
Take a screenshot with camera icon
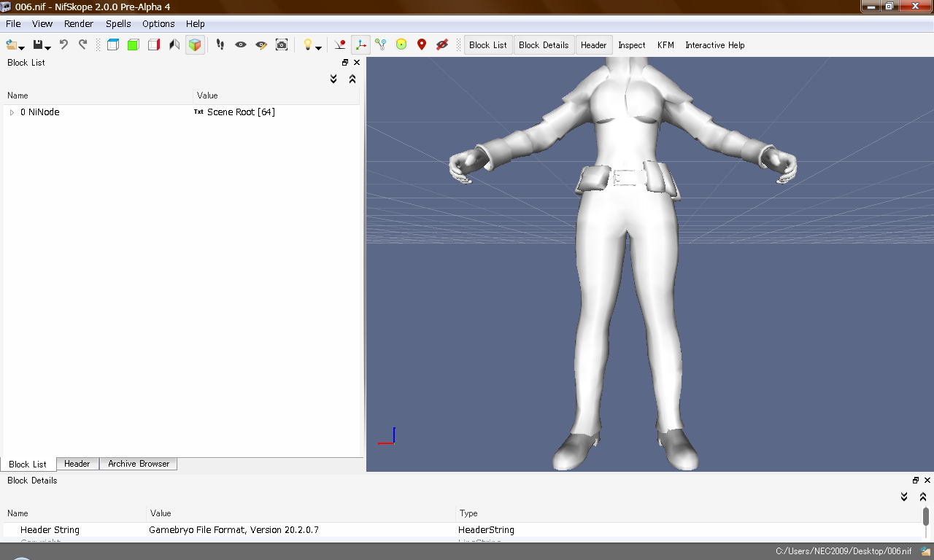[282, 44]
